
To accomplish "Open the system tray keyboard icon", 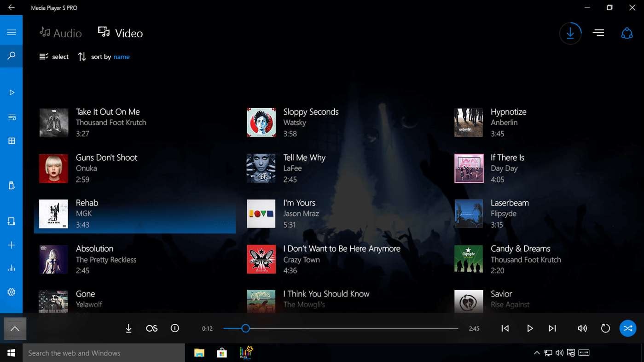I will pos(584,353).
